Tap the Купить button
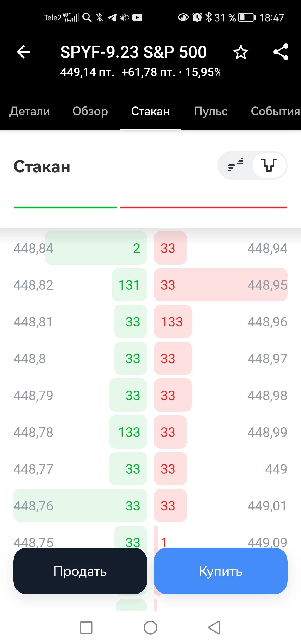This screenshot has width=301, height=644. pos(221,571)
